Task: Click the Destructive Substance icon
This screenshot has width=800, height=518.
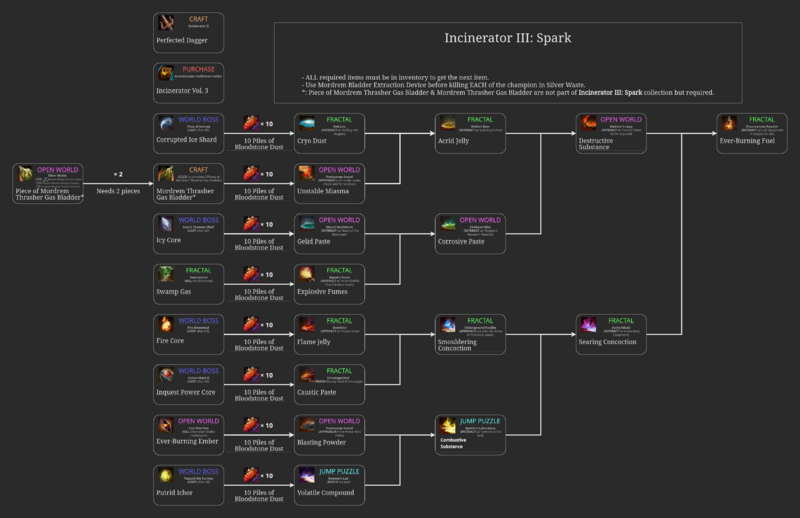Action: 588,123
